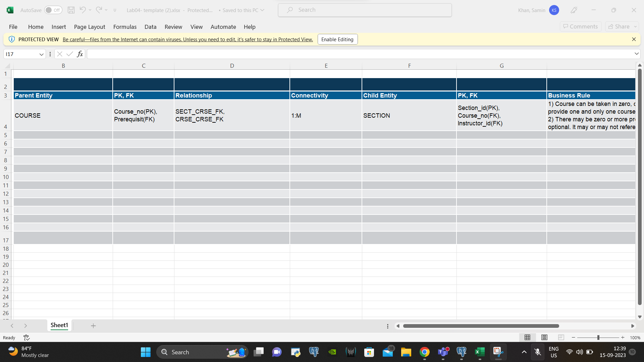Screen dimensions: 644x362
Task: Switch to Page Layout view icon
Action: (544, 338)
